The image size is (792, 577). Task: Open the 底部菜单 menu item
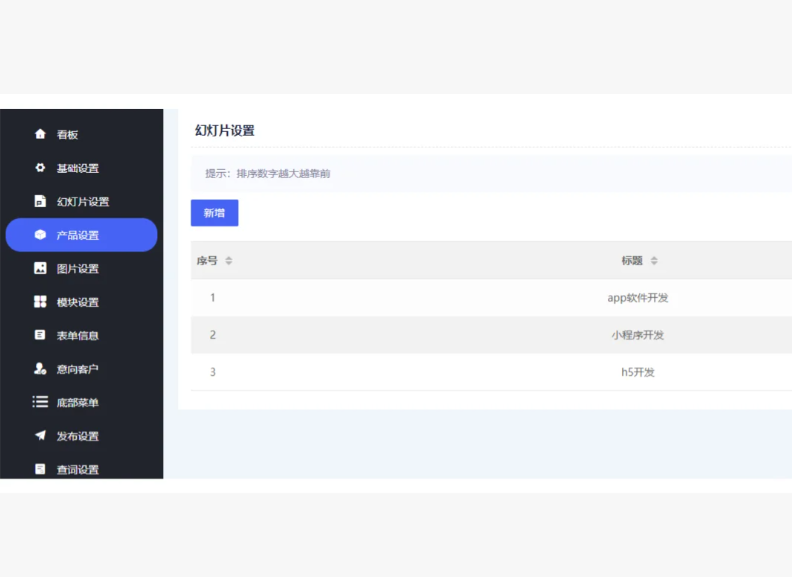coord(81,402)
